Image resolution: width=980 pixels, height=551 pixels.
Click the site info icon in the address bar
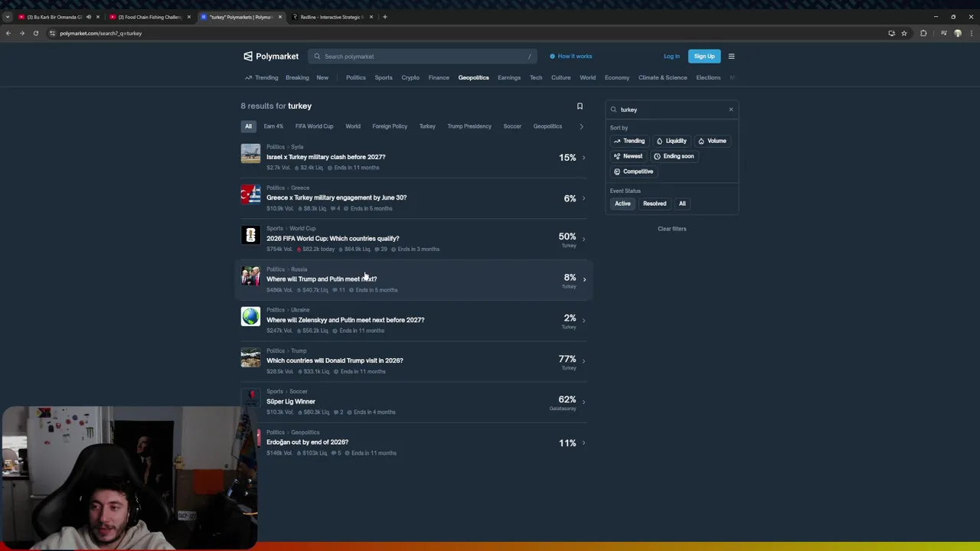pyautogui.click(x=53, y=33)
